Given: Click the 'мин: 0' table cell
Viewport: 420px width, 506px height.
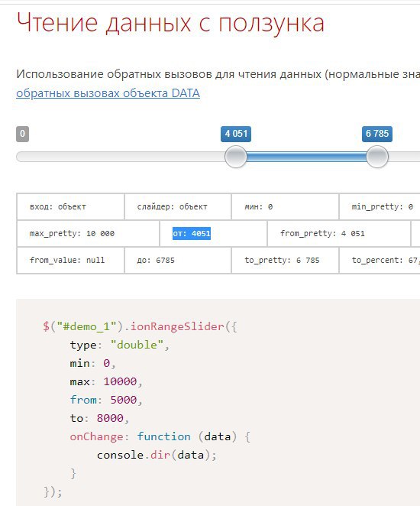Looking at the screenshot, I should coord(286,206).
